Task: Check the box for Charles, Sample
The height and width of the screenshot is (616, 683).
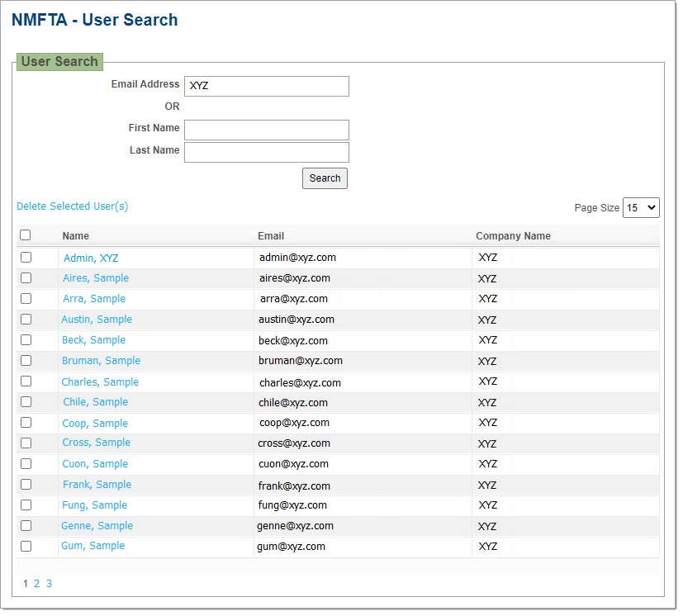Action: tap(26, 381)
